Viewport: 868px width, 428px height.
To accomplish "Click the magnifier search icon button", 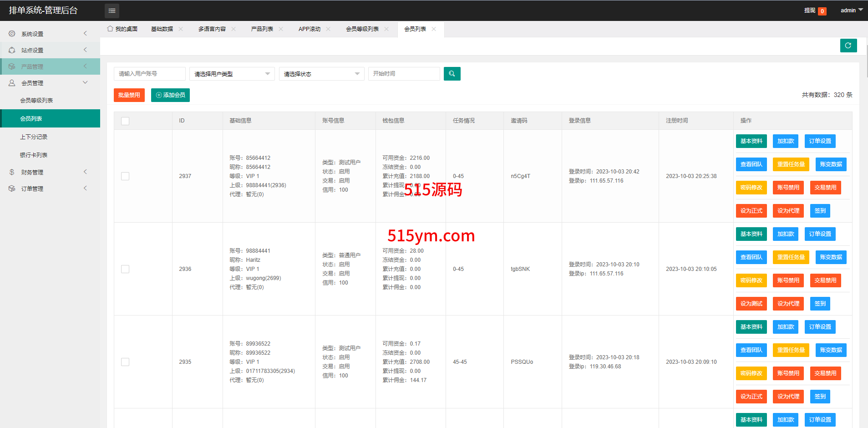I will tap(452, 74).
